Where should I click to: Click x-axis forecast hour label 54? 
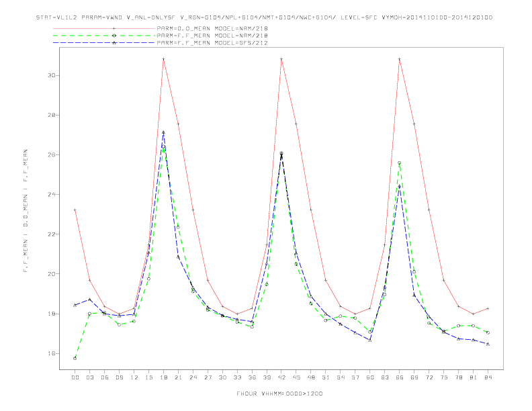[x=341, y=377]
